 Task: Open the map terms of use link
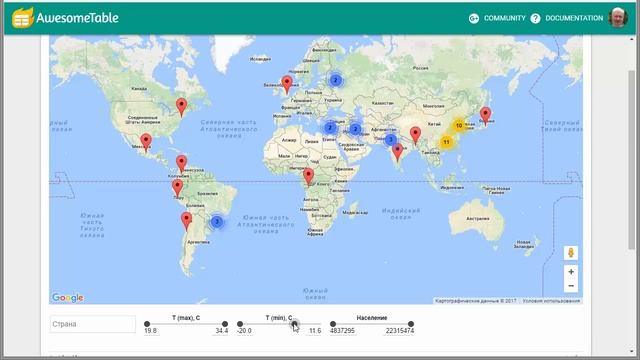pyautogui.click(x=551, y=301)
